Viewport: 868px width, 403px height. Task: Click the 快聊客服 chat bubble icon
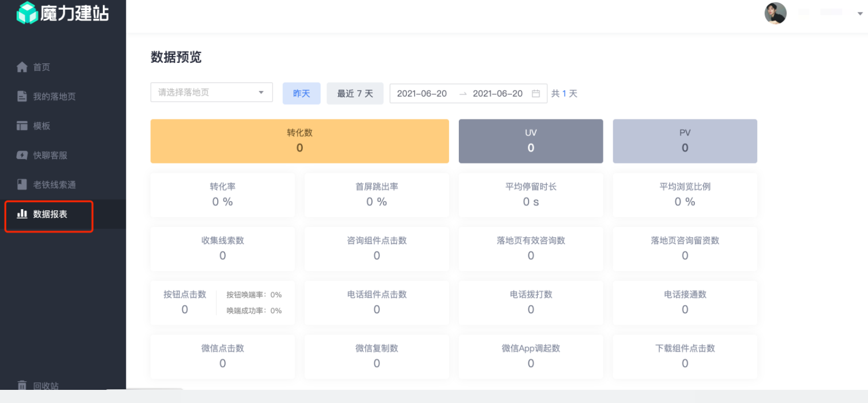22,155
